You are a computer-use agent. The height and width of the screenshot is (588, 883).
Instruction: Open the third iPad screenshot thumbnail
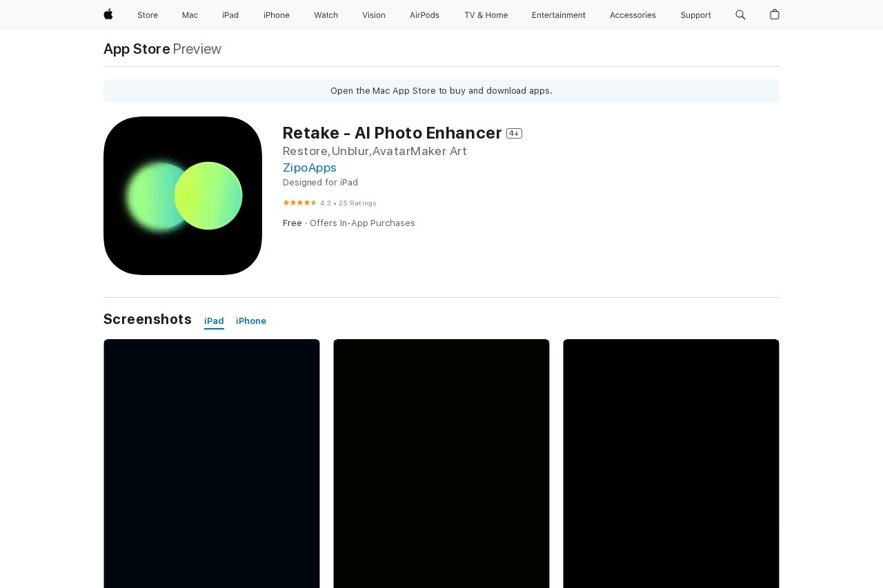point(671,463)
